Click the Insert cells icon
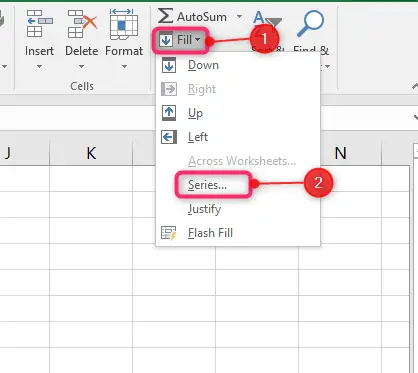This screenshot has height=373, width=418. 39,23
